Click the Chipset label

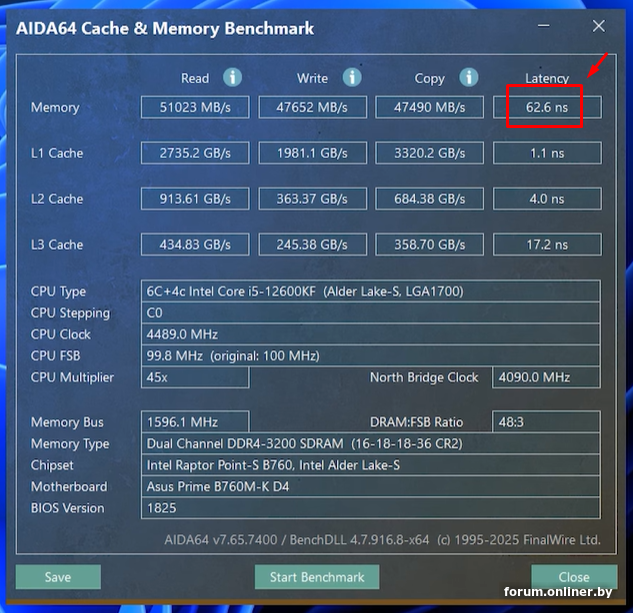click(52, 465)
